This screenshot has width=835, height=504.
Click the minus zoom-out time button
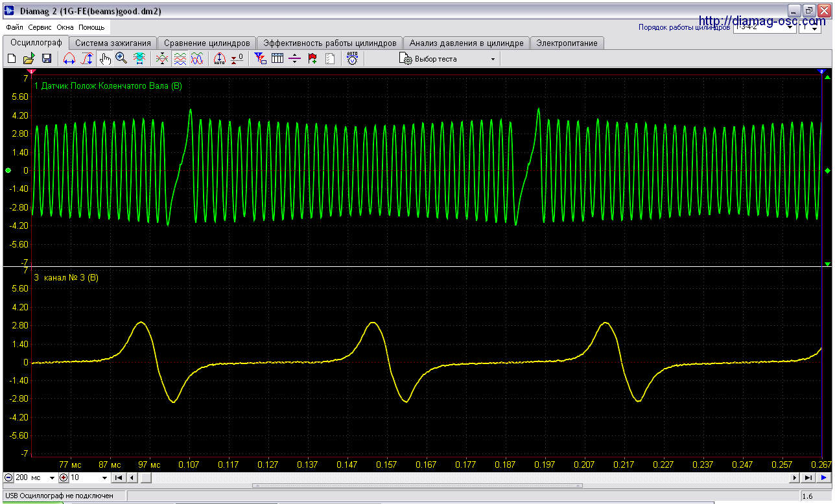(x=8, y=477)
